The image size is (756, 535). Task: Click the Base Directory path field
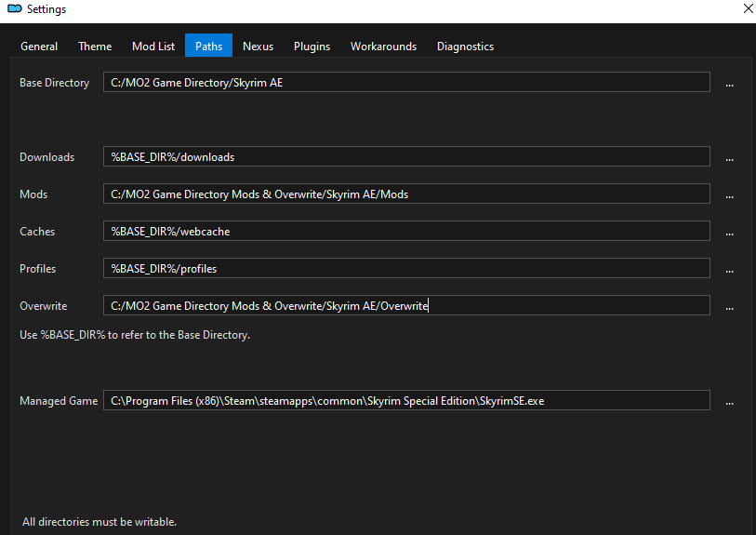click(406, 82)
